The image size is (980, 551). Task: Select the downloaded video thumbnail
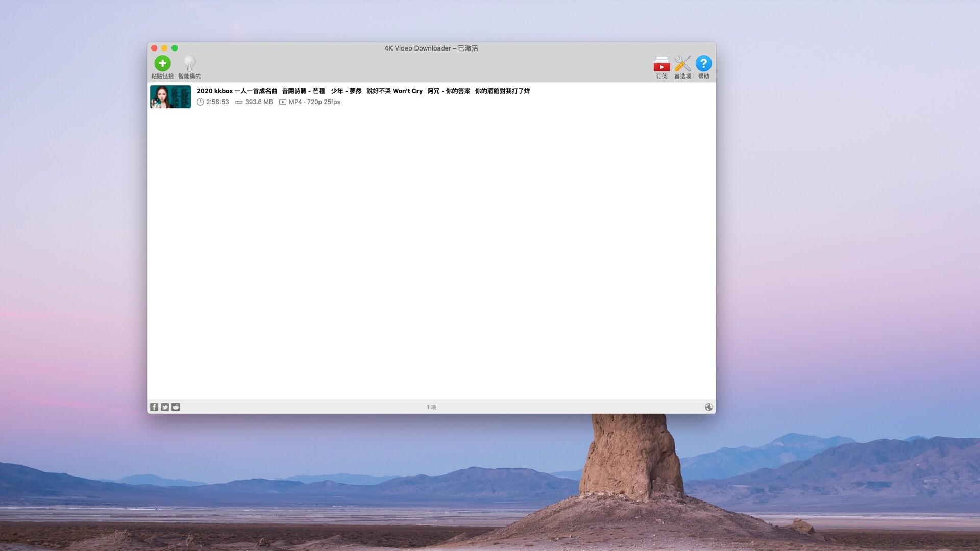[170, 97]
